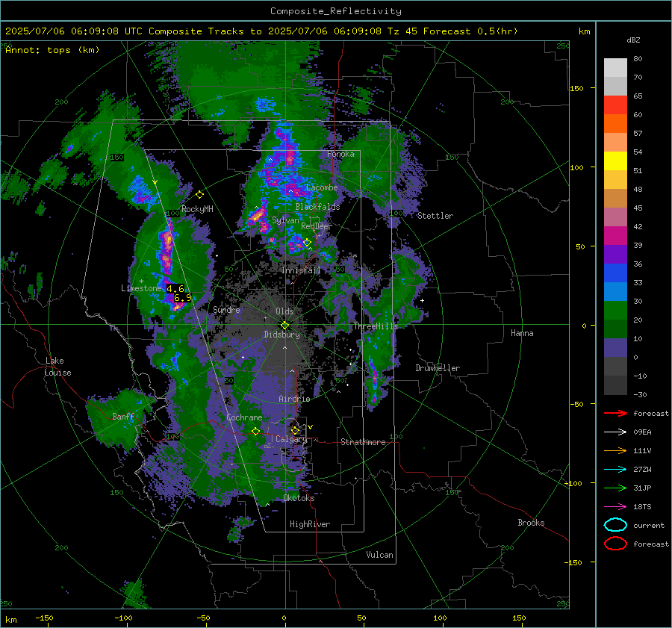Select the RockyMH label
This screenshot has height=628, width=672.
click(x=197, y=209)
